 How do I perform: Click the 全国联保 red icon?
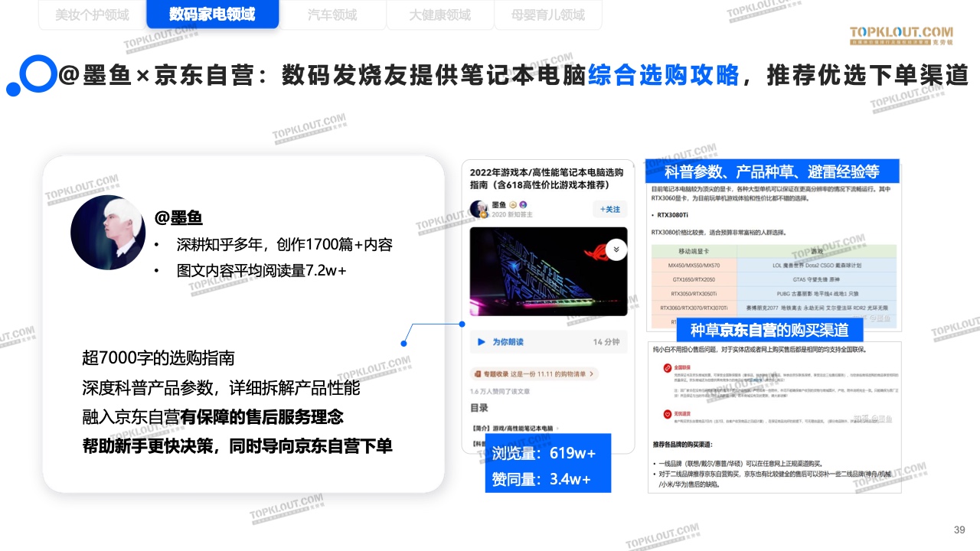(667, 369)
